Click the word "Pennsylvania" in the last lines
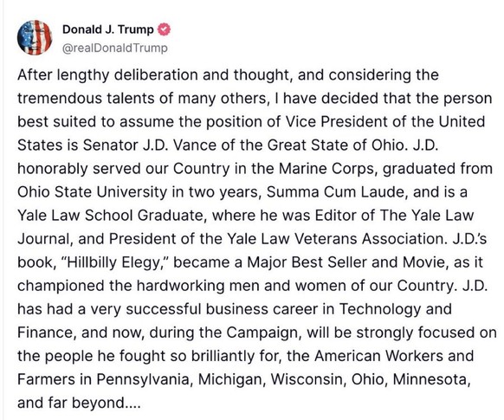This screenshot has width=504, height=420. pyautogui.click(x=145, y=379)
